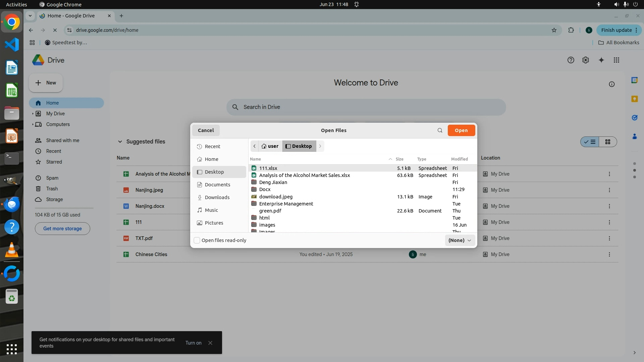The width and height of the screenshot is (644, 362).
Task: Open the Google apps grid icon
Action: [x=616, y=60]
